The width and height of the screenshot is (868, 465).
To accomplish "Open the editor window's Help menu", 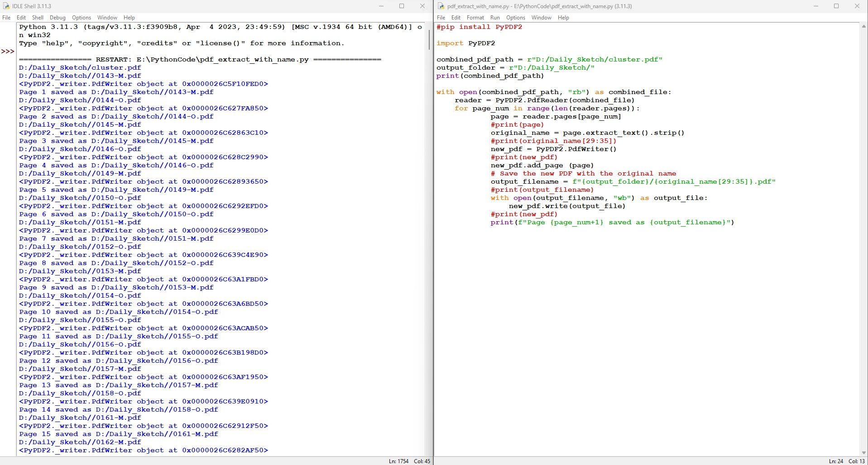I will [563, 18].
